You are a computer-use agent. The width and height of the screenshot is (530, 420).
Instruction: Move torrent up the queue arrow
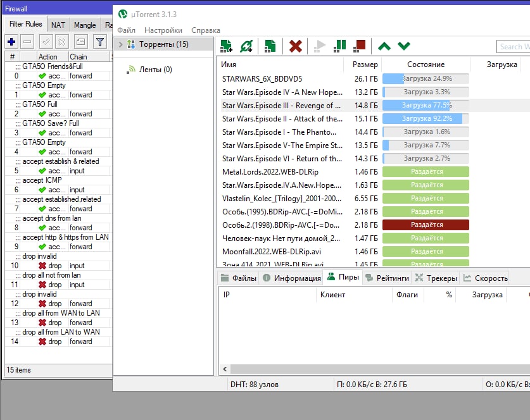tap(384, 46)
